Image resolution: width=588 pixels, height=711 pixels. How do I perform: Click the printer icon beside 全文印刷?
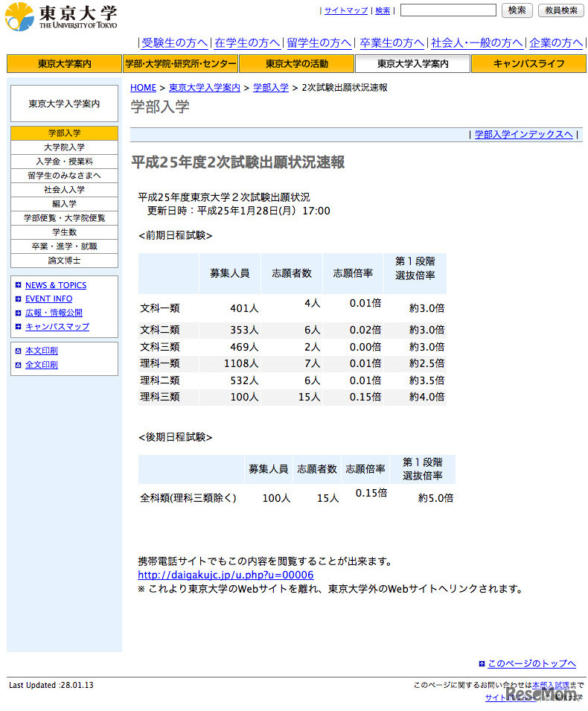(x=18, y=365)
